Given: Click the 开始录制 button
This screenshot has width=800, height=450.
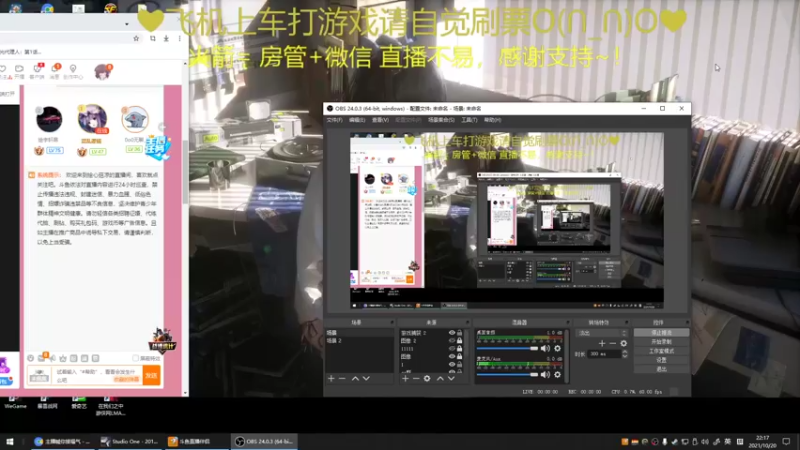Looking at the screenshot, I should 661,342.
